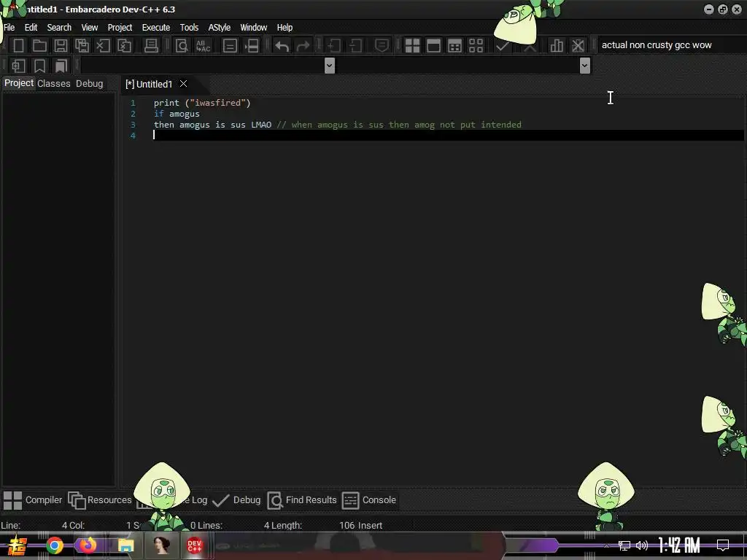Click the volume speaker tray icon
This screenshot has width=747, height=560.
(x=642, y=545)
